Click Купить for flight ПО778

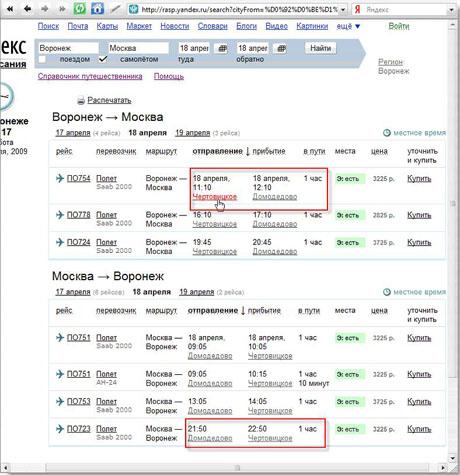[x=419, y=215]
